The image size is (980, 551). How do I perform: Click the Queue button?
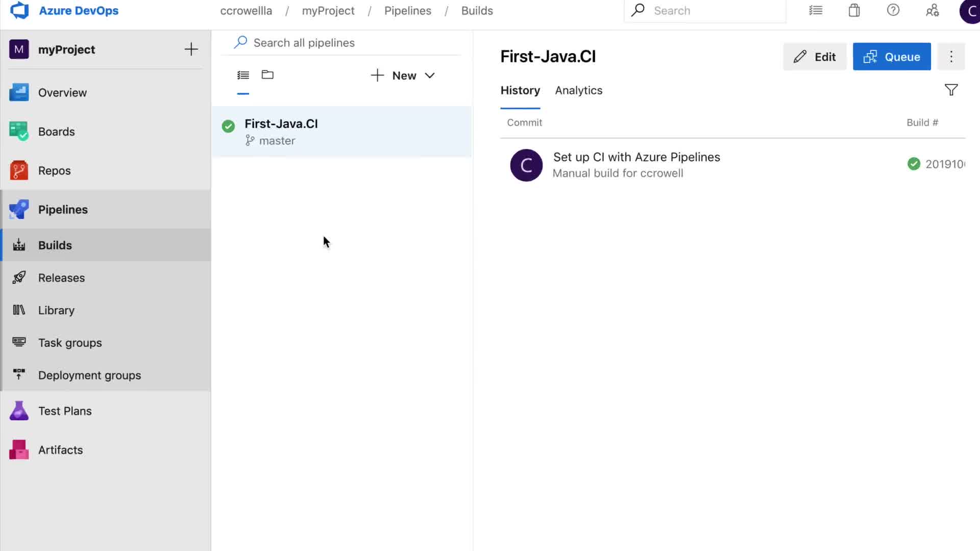(891, 57)
